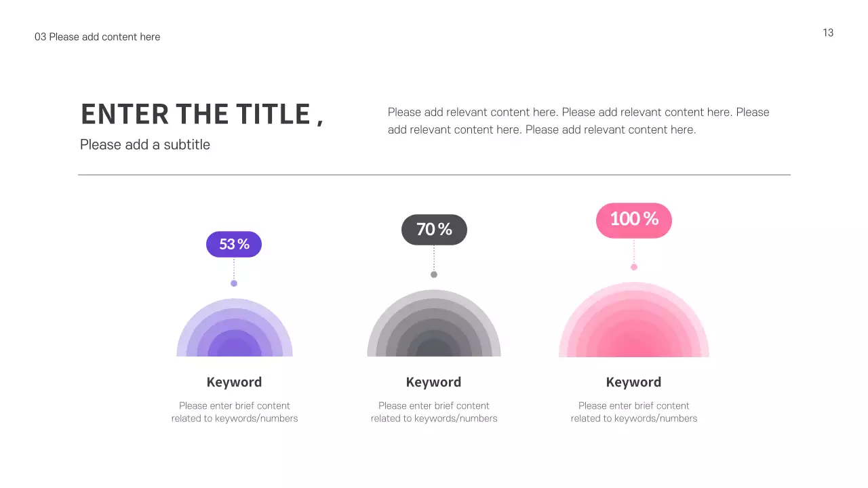Viewport: 868px width, 488px height.
Task: Select the relevant content paragraph at top right
Action: click(x=578, y=121)
